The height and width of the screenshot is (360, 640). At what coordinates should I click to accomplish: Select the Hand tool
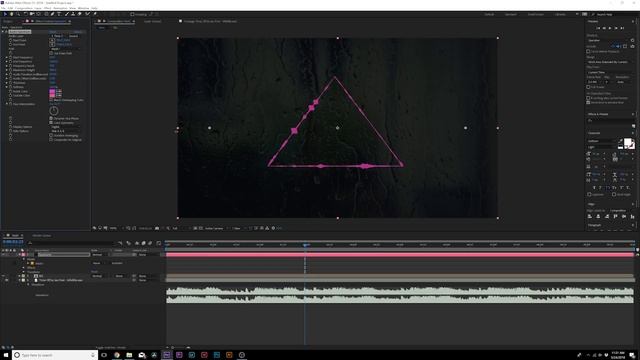point(11,14)
